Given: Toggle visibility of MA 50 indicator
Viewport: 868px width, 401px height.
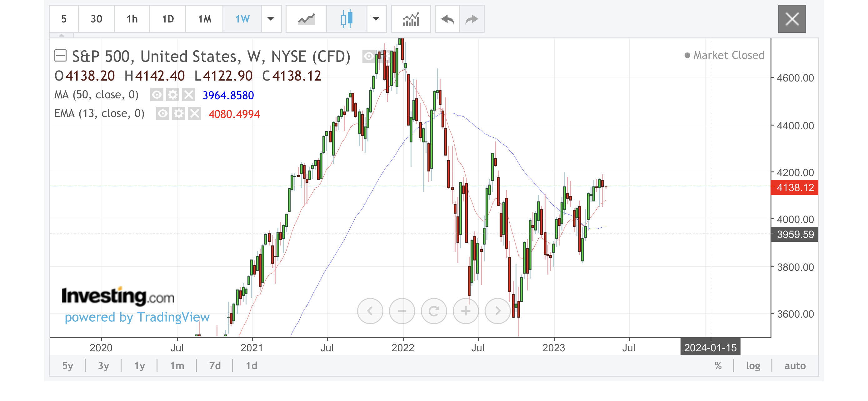Looking at the screenshot, I should (x=157, y=95).
